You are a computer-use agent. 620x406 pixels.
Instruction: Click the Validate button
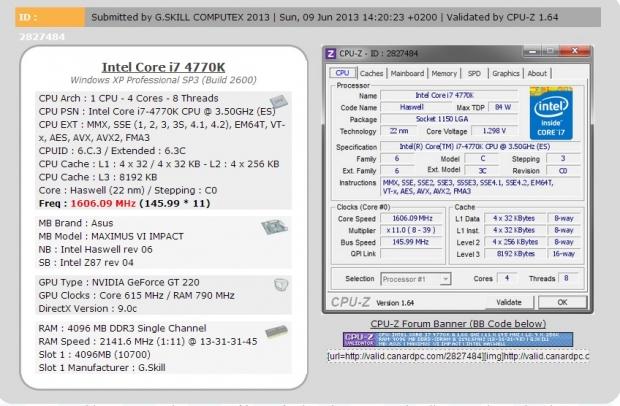click(x=509, y=302)
